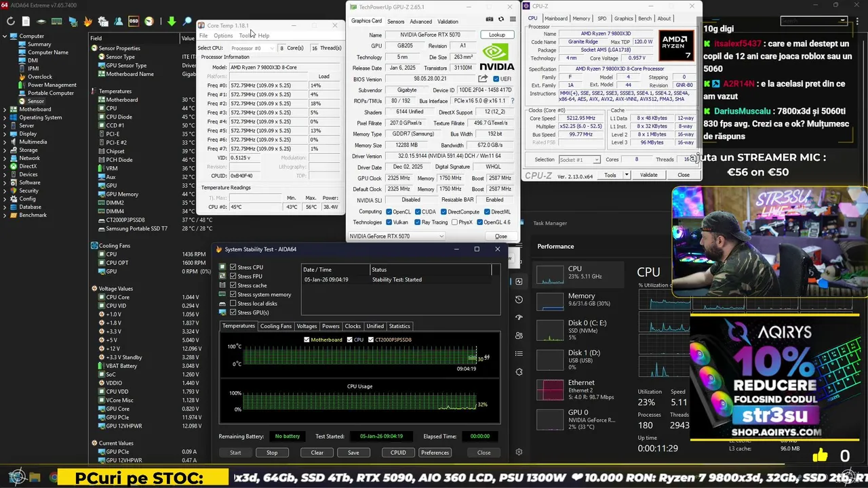Viewport: 868px width, 488px height.
Task: Click the Field column header in AIDA64
Action: coord(134,38)
